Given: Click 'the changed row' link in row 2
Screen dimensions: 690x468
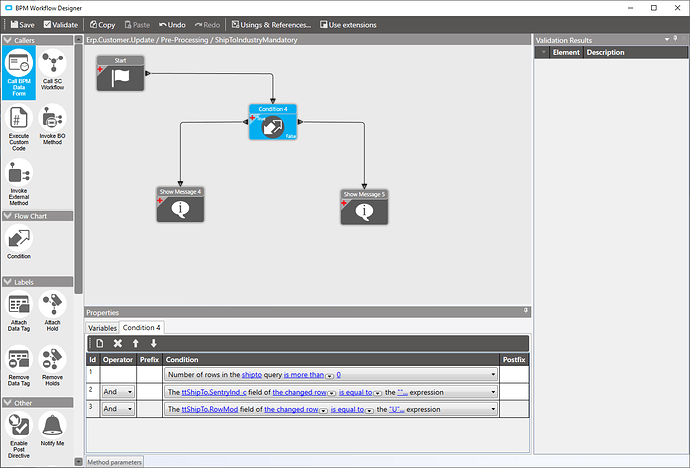Looking at the screenshot, I should click(x=300, y=392).
